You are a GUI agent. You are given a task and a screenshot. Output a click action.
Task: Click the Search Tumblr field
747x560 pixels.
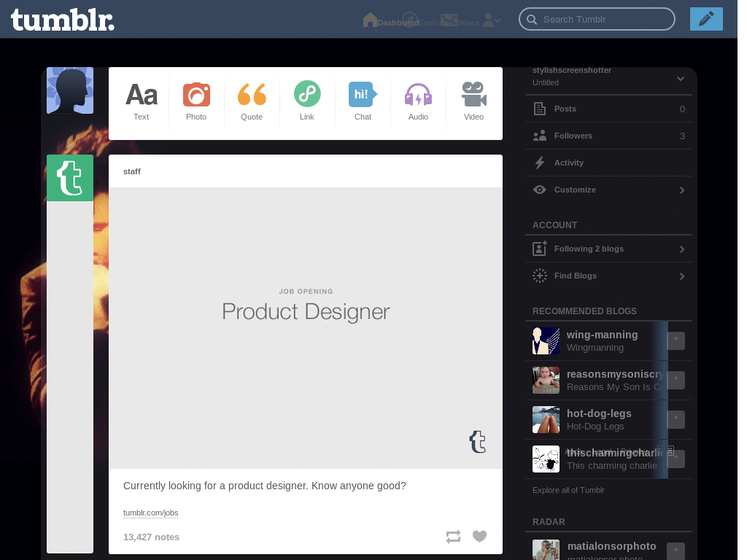[597, 19]
